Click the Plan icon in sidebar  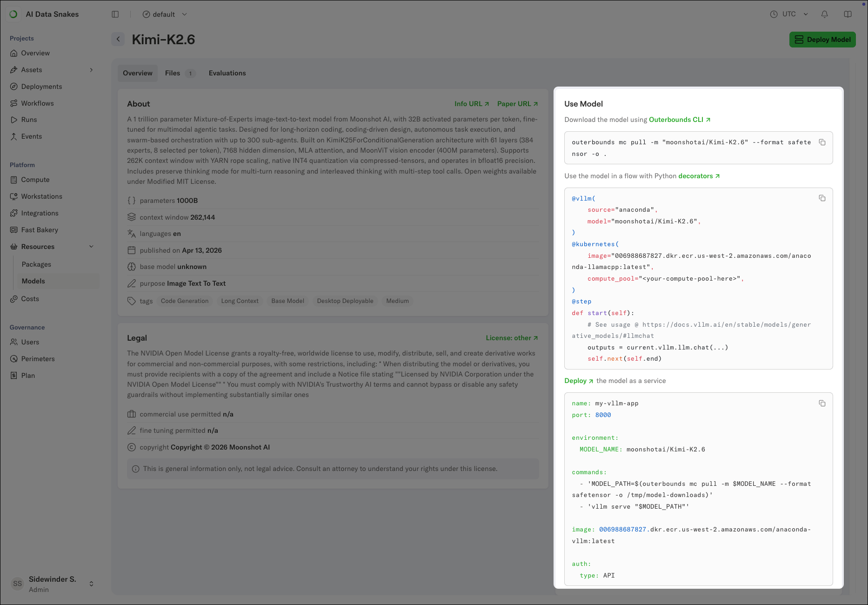click(14, 376)
